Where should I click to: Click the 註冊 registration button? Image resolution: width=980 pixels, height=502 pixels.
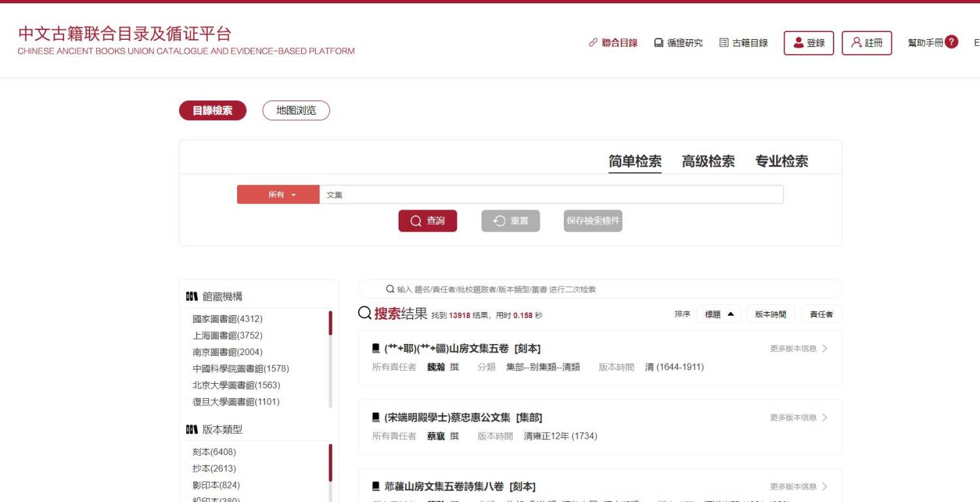[866, 42]
